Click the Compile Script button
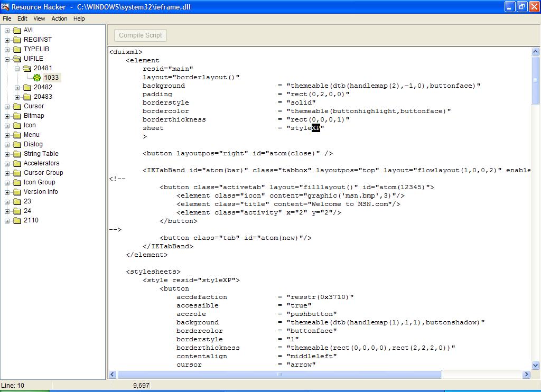The image size is (541, 392). pos(141,35)
